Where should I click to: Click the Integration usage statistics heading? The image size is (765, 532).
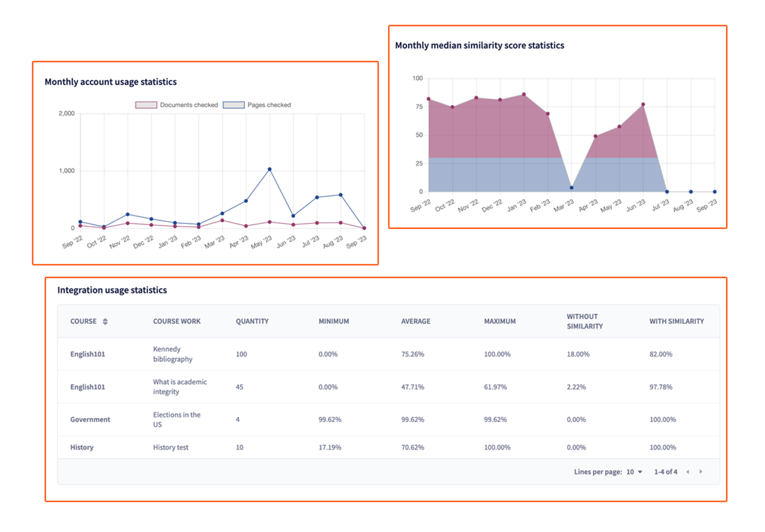(x=112, y=290)
